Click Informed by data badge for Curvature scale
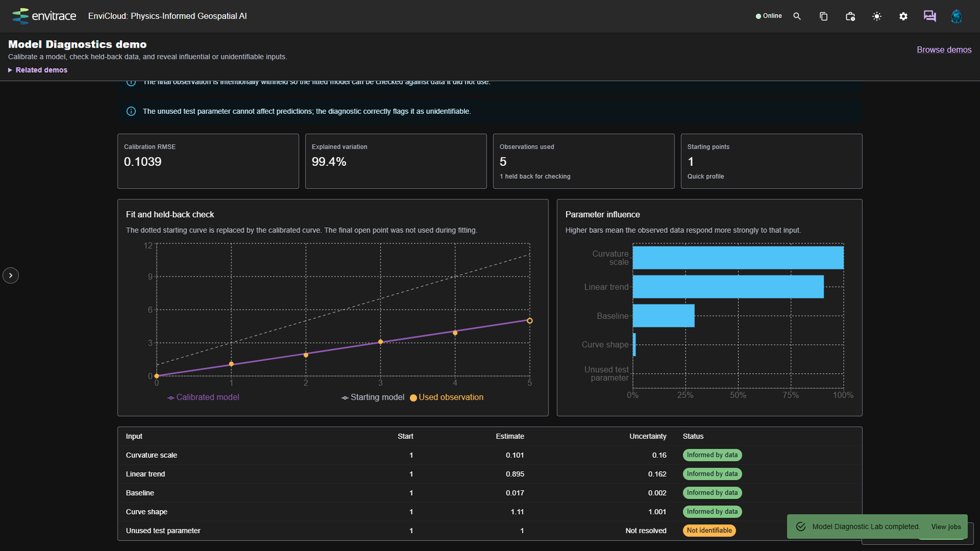This screenshot has height=551, width=980. tap(712, 455)
